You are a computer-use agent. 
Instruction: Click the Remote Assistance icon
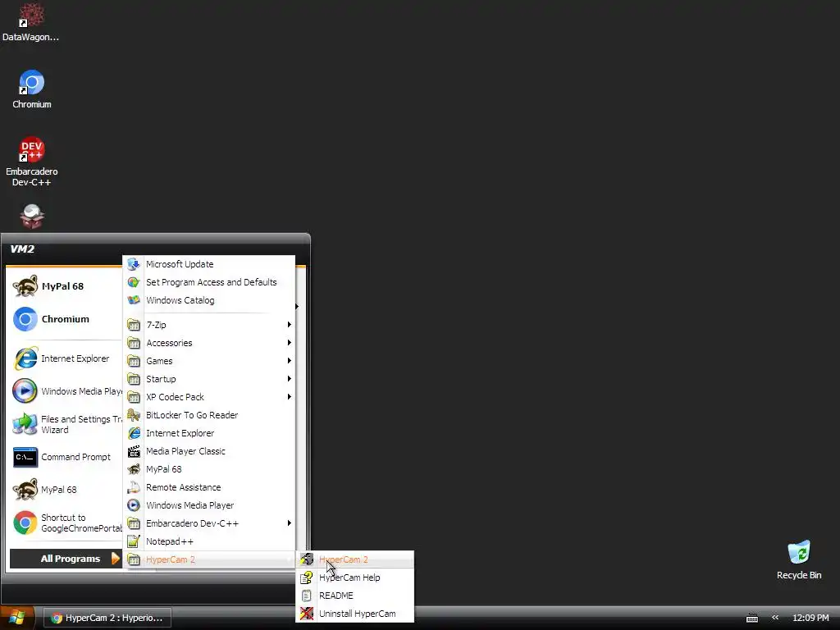134,487
